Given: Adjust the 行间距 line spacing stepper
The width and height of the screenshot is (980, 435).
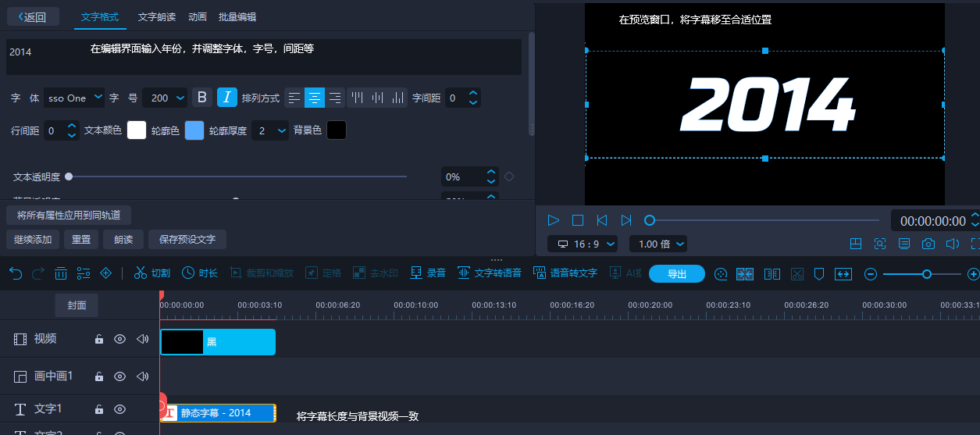Looking at the screenshot, I should (72, 130).
